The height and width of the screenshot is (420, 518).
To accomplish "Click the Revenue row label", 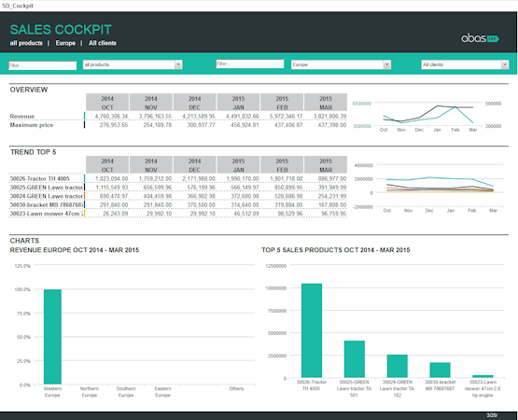I will pyautogui.click(x=22, y=117).
